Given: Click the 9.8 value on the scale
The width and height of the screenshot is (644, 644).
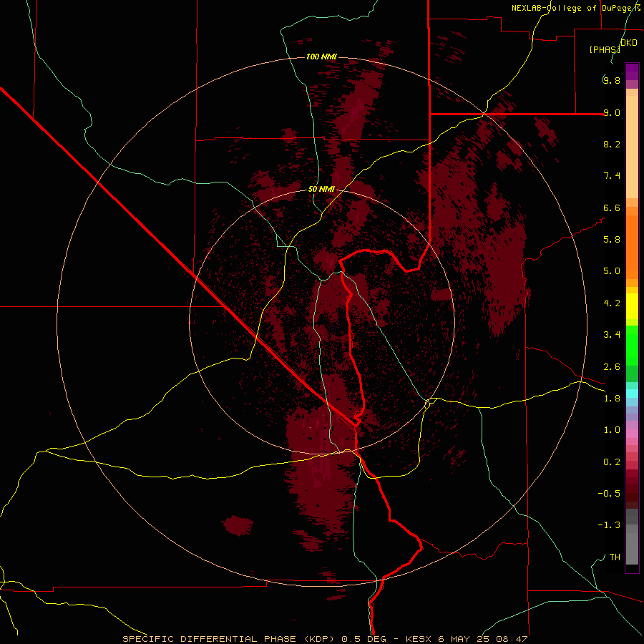Looking at the screenshot, I should [x=612, y=80].
